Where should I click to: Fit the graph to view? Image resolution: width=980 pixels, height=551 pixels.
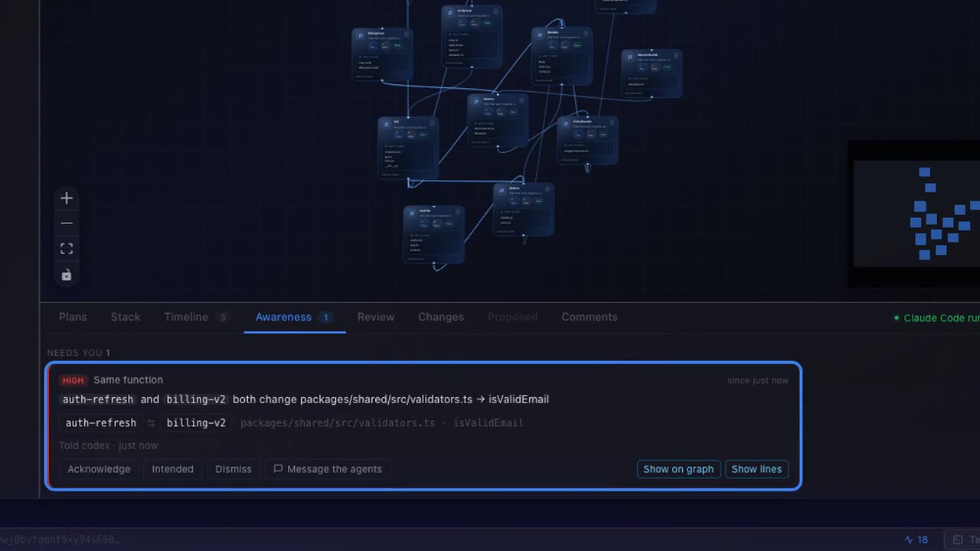(67, 249)
